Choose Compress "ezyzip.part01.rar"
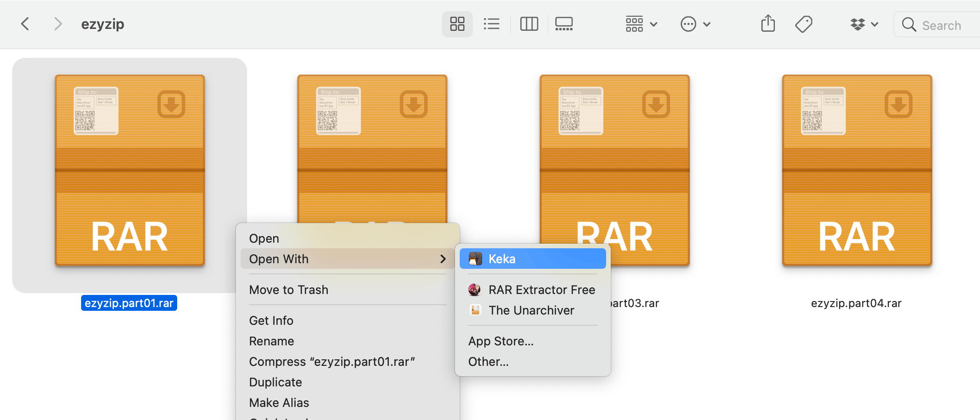This screenshot has height=420, width=980. point(332,361)
